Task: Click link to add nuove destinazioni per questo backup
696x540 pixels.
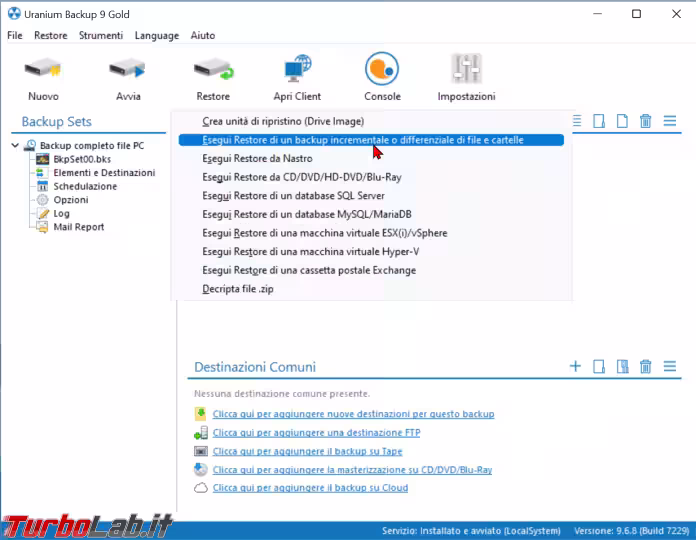Action: click(x=353, y=414)
